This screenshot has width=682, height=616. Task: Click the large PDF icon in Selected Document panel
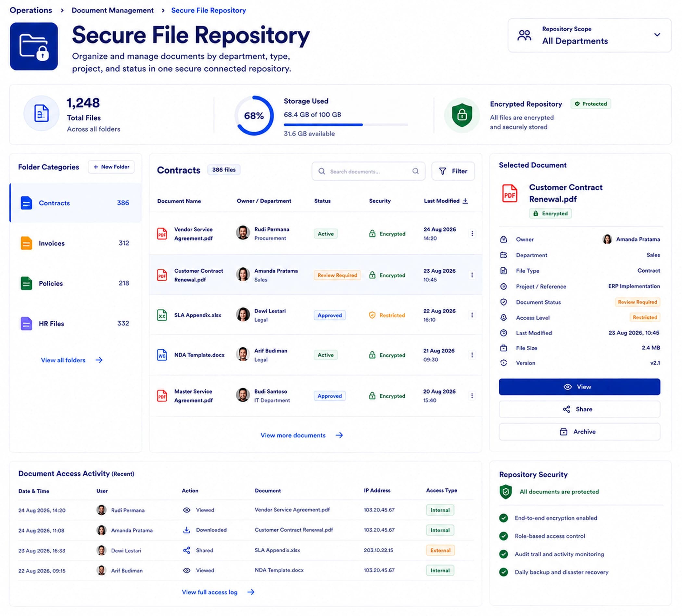pos(510,193)
